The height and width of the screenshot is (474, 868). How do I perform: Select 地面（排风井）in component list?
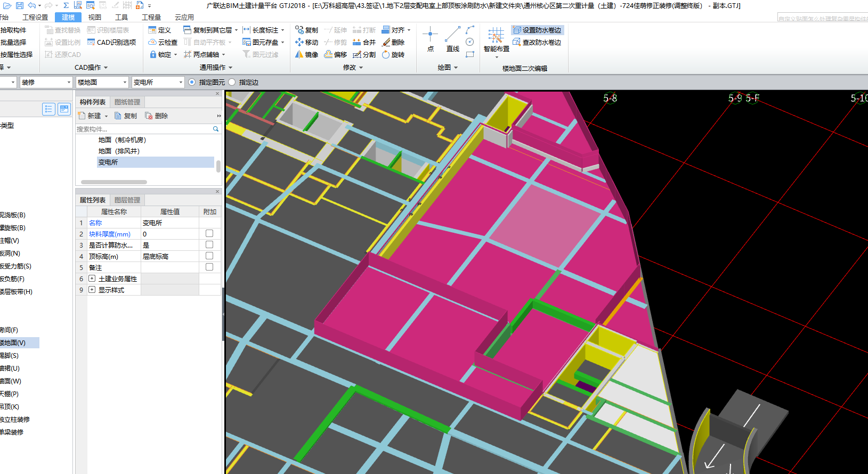tap(119, 151)
